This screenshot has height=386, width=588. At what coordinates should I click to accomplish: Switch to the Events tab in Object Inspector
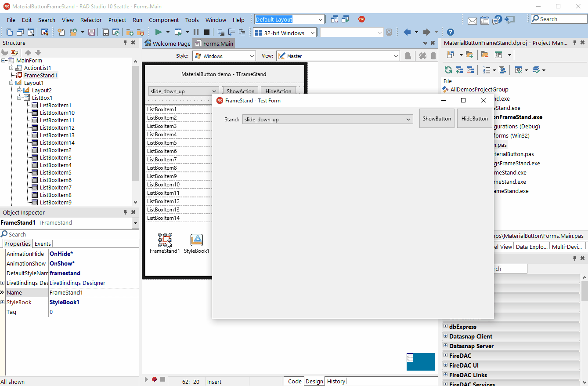click(43, 244)
